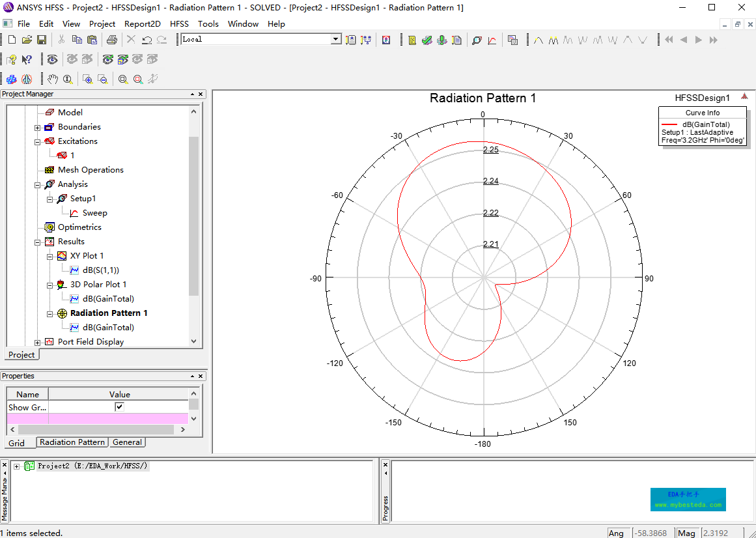Click the red zoom magnifier icon

(138, 79)
